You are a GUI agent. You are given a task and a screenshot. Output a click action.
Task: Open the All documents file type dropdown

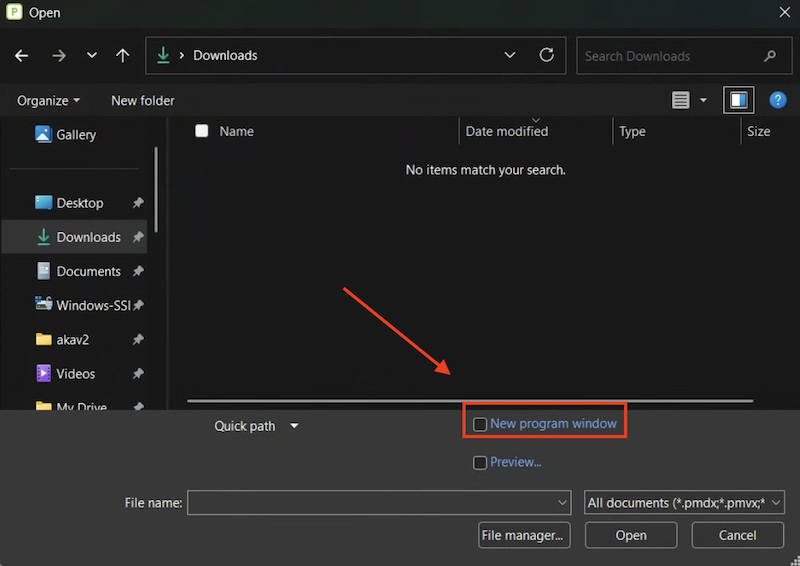pos(684,503)
